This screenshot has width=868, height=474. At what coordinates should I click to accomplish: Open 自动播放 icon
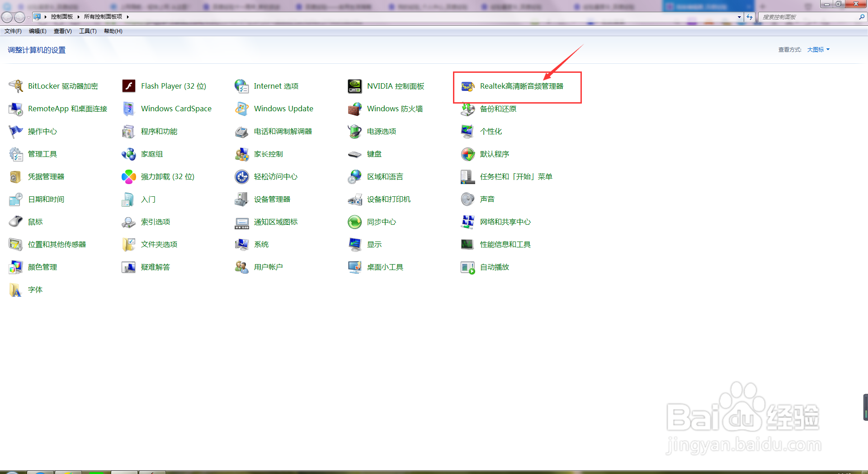pyautogui.click(x=468, y=267)
